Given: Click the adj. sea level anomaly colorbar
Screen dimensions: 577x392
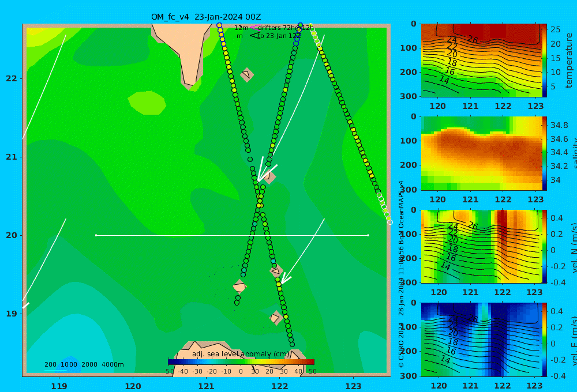Looking at the screenshot, I should (241, 362).
